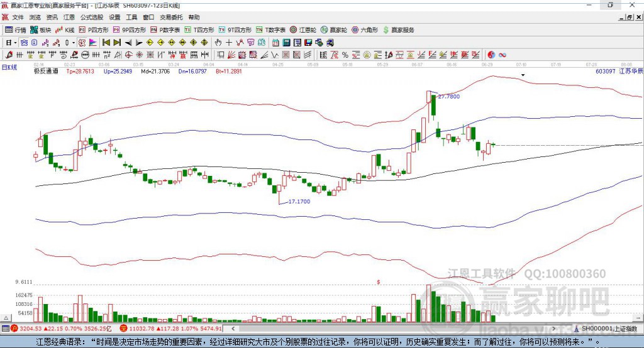
Task: Expand the candlestick style dropdown arrow
Action: [x=74, y=43]
